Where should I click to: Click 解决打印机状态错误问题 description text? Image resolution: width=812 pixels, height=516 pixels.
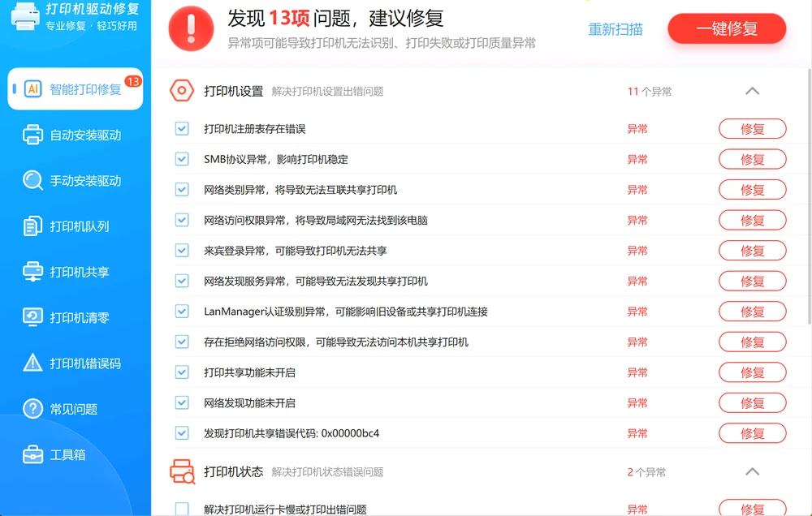[327, 472]
